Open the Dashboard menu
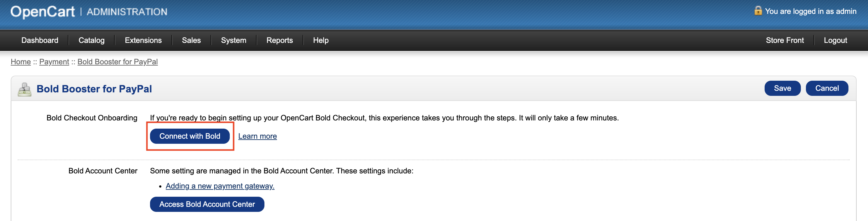The height and width of the screenshot is (221, 868). coord(39,40)
